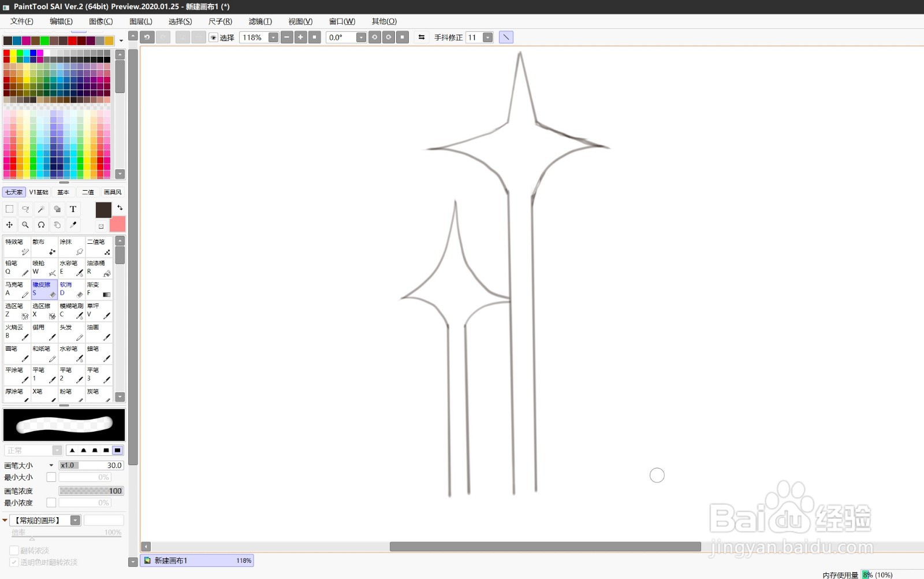The height and width of the screenshot is (579, 924).
Task: Select the shape tool icon
Action: [x=57, y=209]
